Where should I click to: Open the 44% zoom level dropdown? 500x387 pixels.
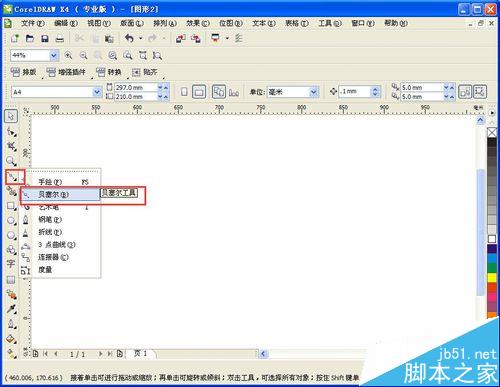point(54,55)
